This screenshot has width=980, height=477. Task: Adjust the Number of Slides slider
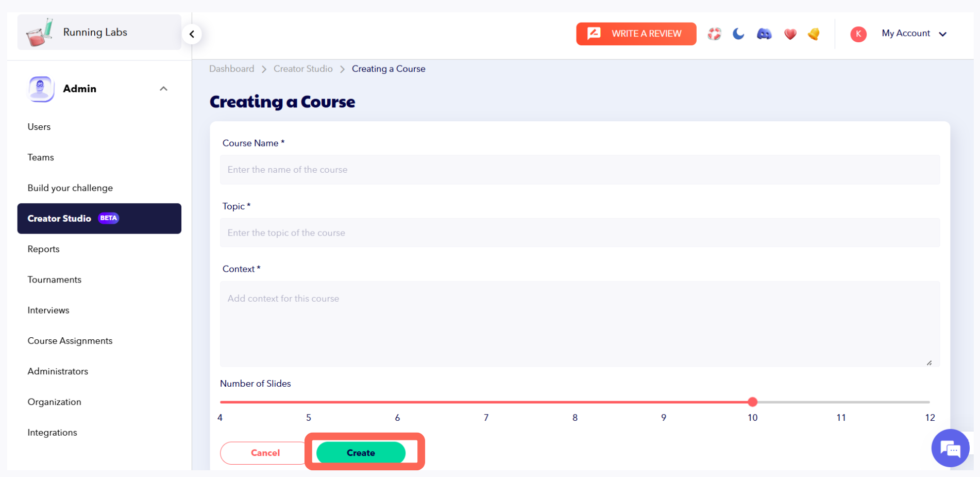pyautogui.click(x=752, y=402)
